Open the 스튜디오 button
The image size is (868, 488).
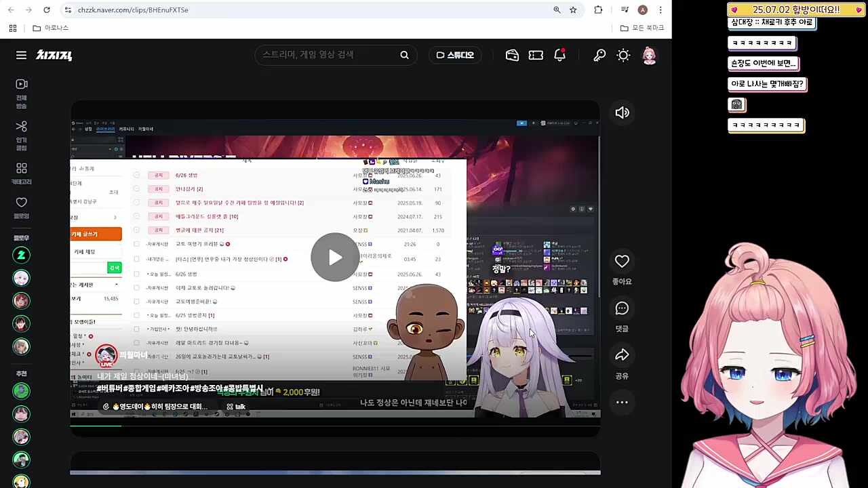click(455, 55)
